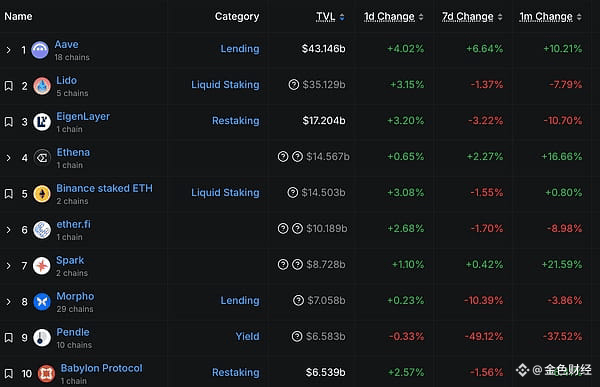Click the Morpho butterfly logo icon
Screen dimensions: 600x387
coord(42,302)
